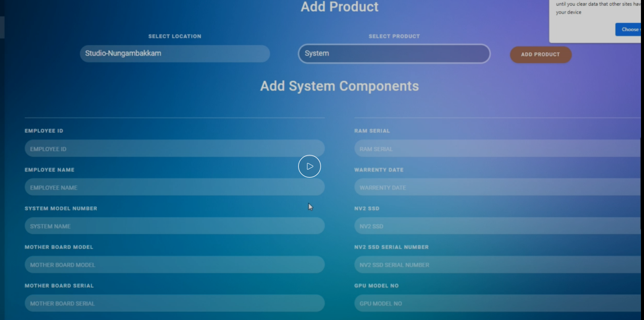This screenshot has width=644, height=320.
Task: Click the Employee ID field label
Action: pos(44,131)
